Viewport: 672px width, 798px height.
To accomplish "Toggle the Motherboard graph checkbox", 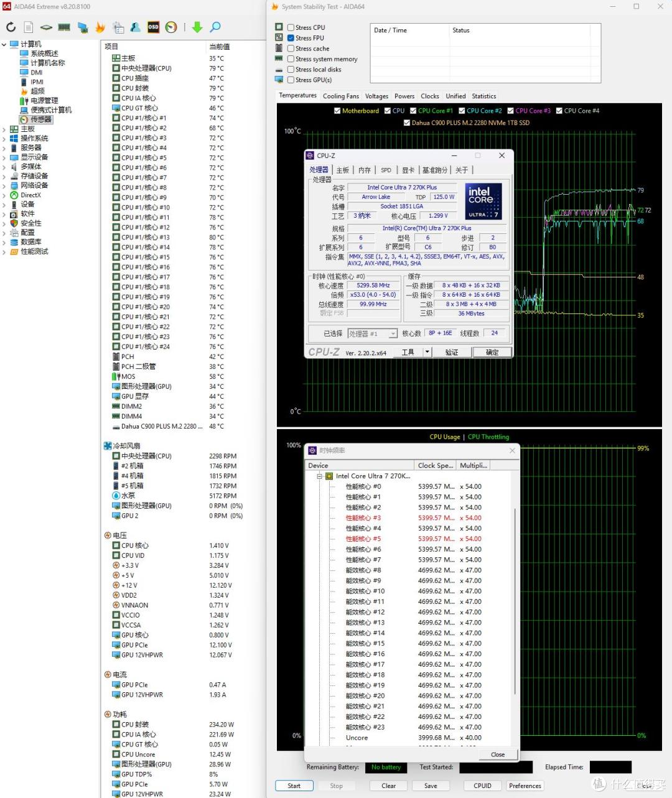I will tap(337, 111).
